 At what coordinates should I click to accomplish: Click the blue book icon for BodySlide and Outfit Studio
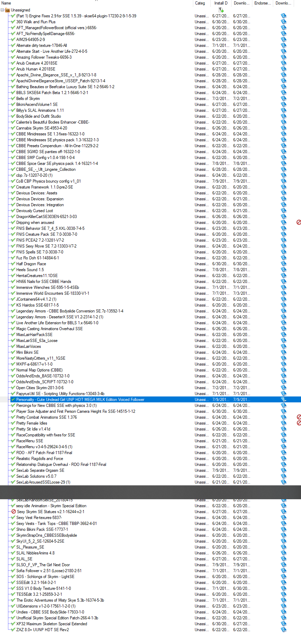coord(284,116)
